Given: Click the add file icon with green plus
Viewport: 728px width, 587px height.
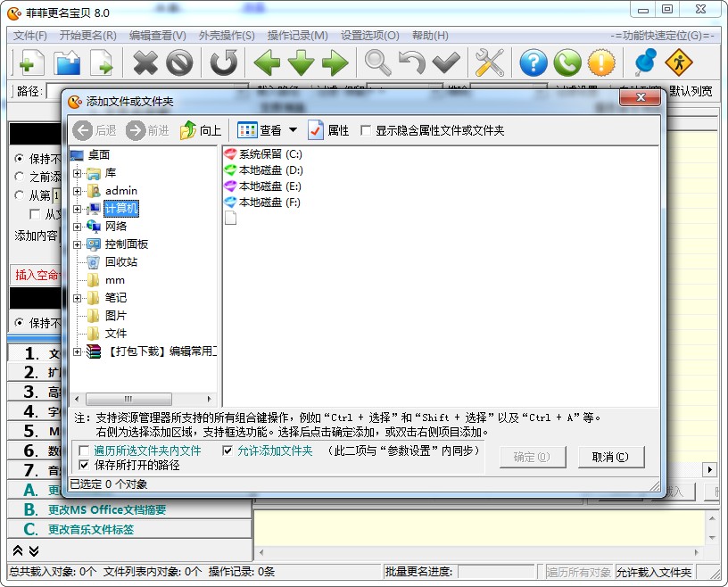Looking at the screenshot, I should (x=29, y=62).
